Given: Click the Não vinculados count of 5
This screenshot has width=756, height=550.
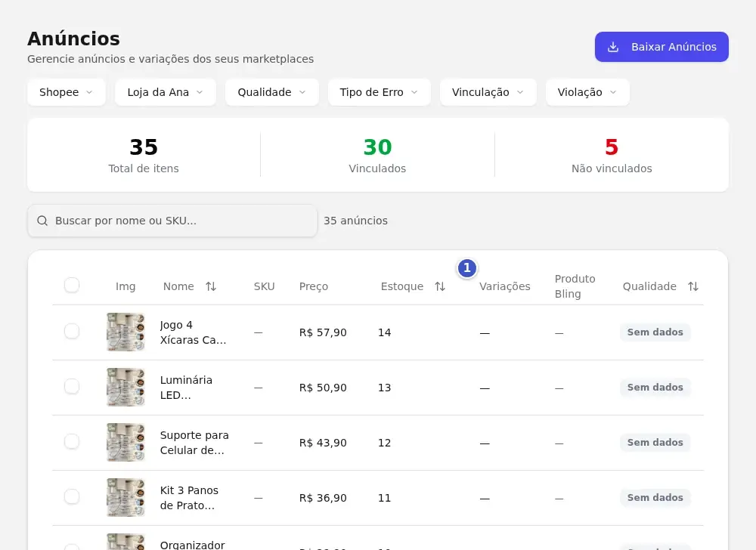Looking at the screenshot, I should click(612, 147).
